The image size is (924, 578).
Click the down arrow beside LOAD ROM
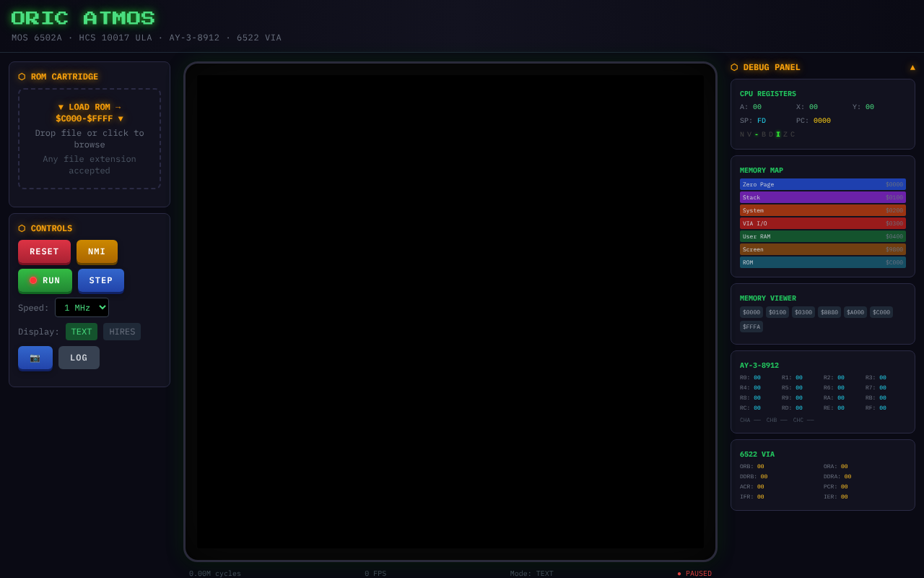point(61,106)
